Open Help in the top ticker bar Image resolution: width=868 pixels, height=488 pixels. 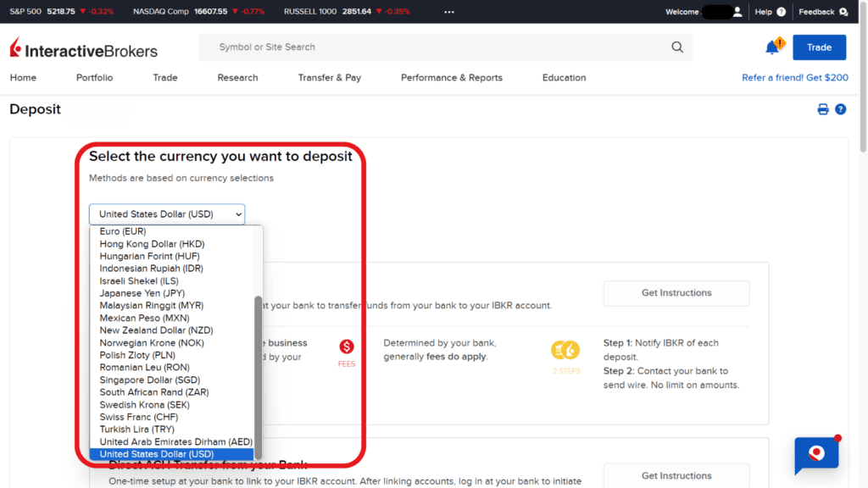click(765, 11)
